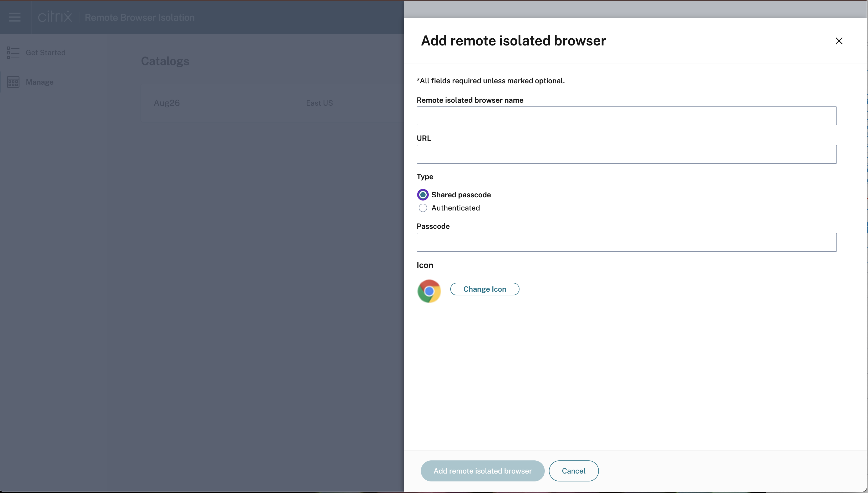Click the Manage grid icon
This screenshot has width=868, height=493.
pyautogui.click(x=13, y=82)
